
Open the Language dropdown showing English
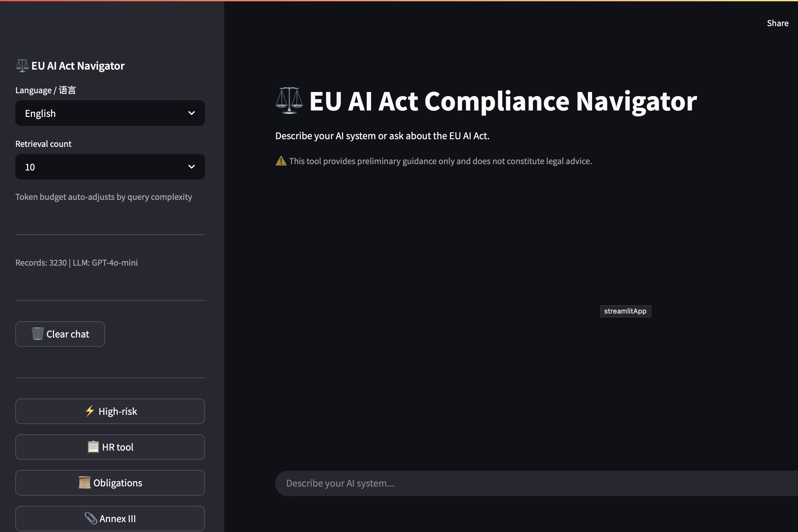coord(110,113)
